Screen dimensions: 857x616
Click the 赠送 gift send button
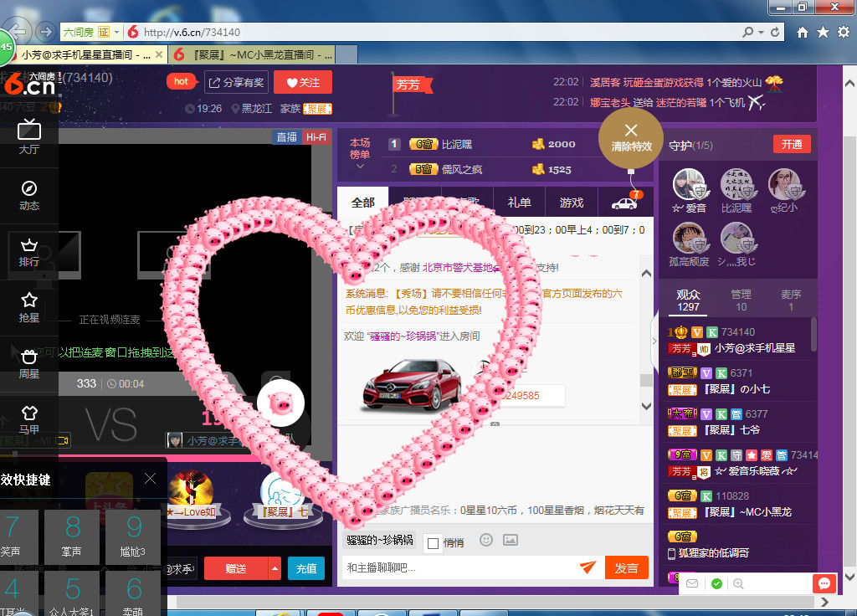point(236,568)
